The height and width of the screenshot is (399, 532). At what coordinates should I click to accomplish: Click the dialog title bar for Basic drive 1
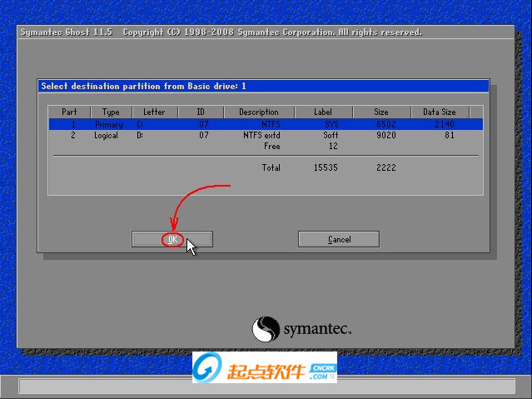tap(263, 87)
